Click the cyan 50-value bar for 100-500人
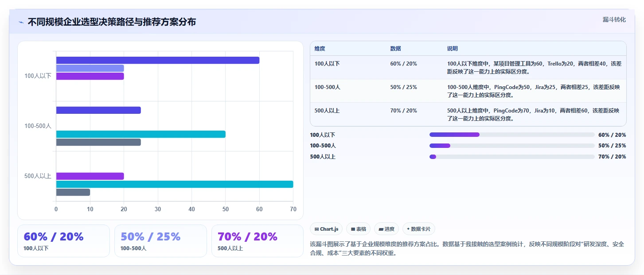The height and width of the screenshot is (275, 644). coord(141,134)
